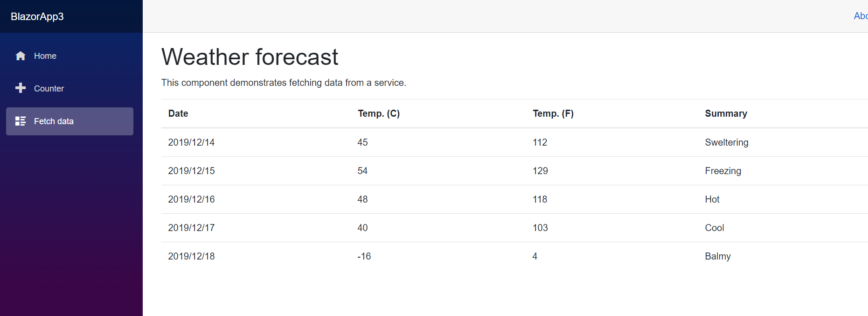Click the Weather forecast heading

[250, 57]
